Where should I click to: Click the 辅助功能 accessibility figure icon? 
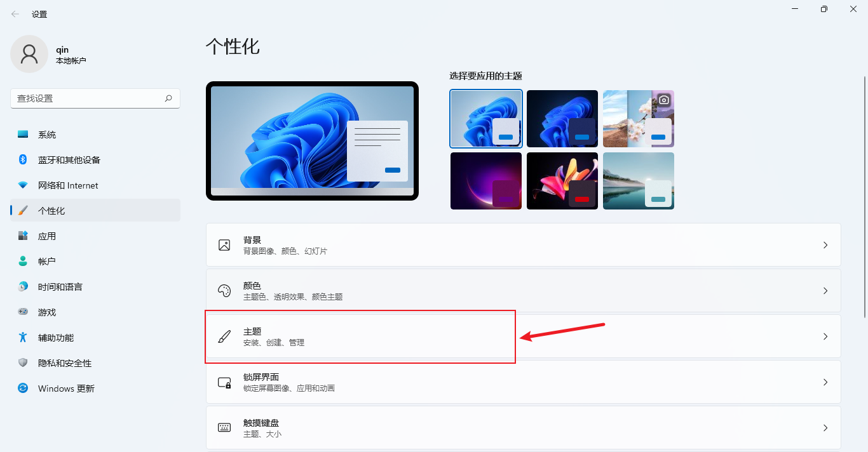point(23,337)
